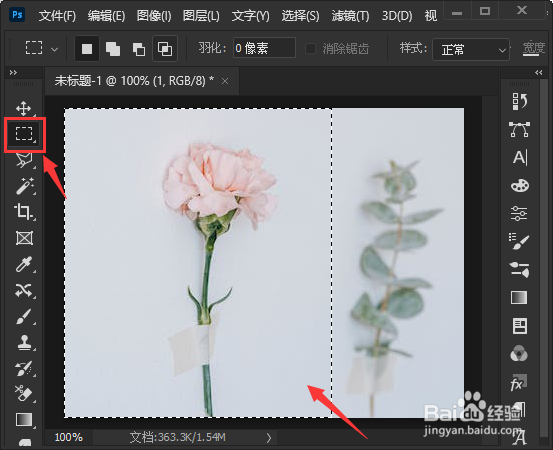The image size is (553, 450).
Task: Expand the left toolbar panel
Action: tap(13, 73)
